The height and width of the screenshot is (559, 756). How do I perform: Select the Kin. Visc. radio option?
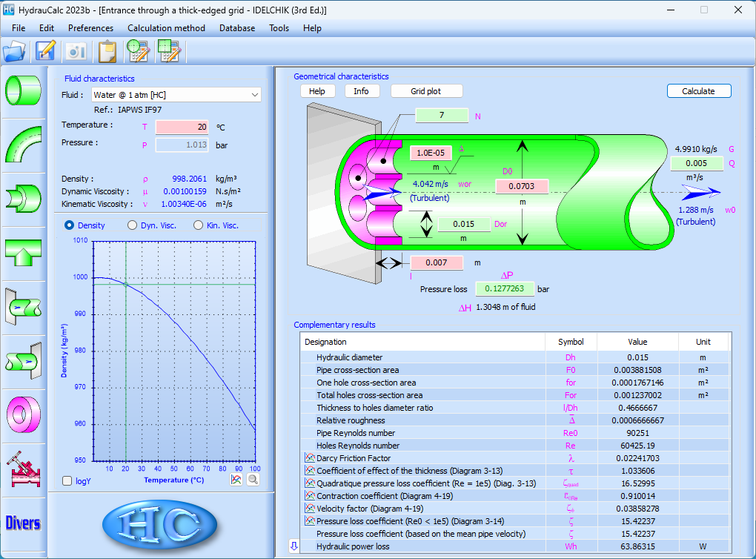pos(198,225)
